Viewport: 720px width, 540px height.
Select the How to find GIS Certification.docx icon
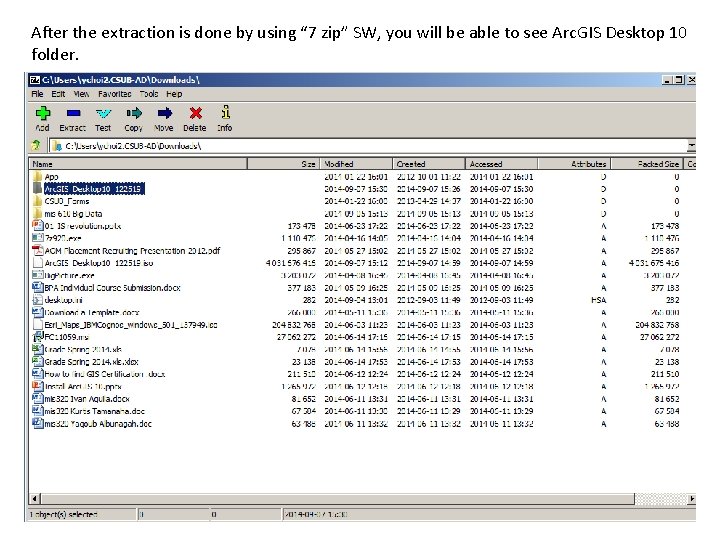pos(38,374)
